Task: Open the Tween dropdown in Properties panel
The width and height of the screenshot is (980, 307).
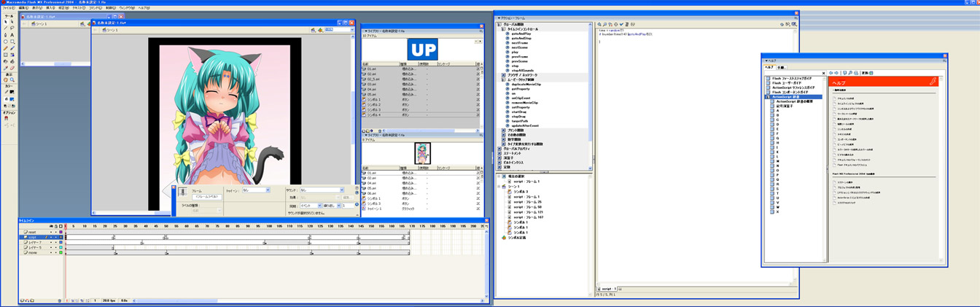Action: (x=256, y=190)
